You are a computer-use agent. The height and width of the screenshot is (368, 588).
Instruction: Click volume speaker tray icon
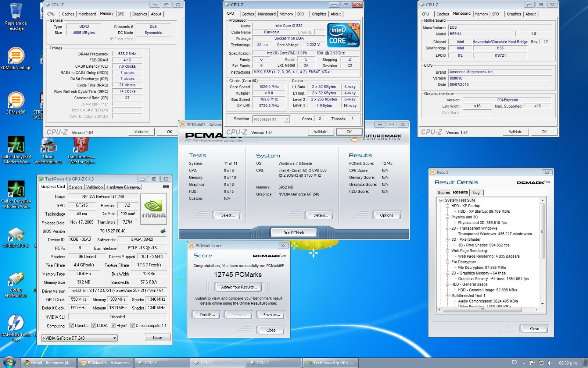coord(550,363)
